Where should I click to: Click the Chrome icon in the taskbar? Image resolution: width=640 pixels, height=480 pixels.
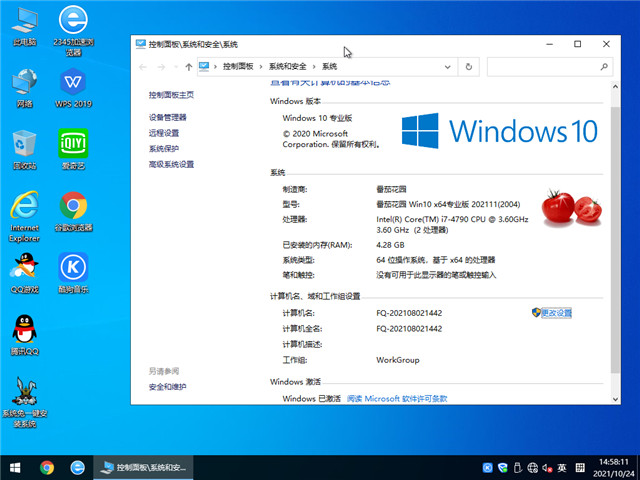[x=47, y=467]
